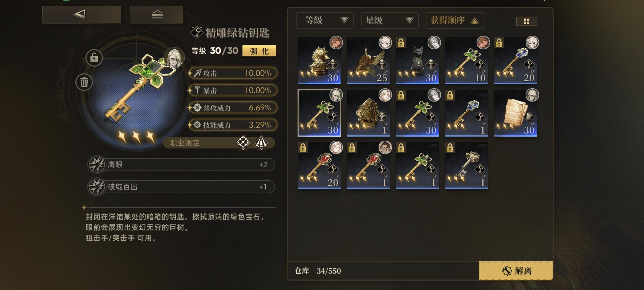The width and height of the screenshot is (644, 290).
Task: Click the trash can delete icon
Action: pos(84,82)
